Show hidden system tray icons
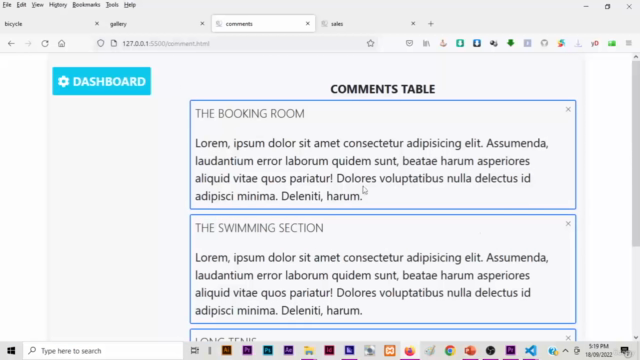This screenshot has height=360, width=640. pyautogui.click(x=565, y=351)
